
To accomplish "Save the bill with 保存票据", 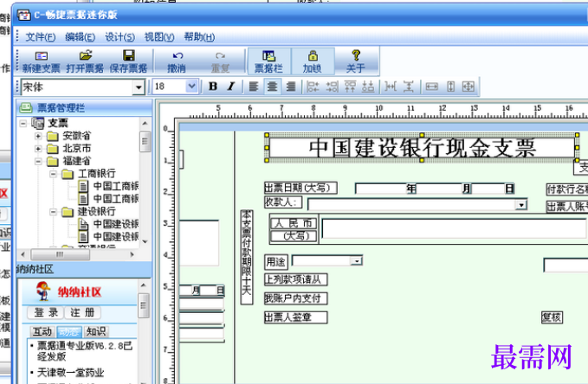I will (128, 61).
